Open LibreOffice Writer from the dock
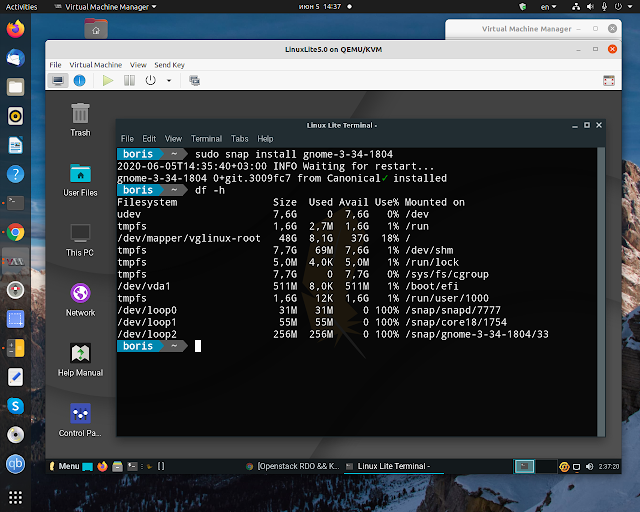The height and width of the screenshot is (512, 640). tap(16, 145)
